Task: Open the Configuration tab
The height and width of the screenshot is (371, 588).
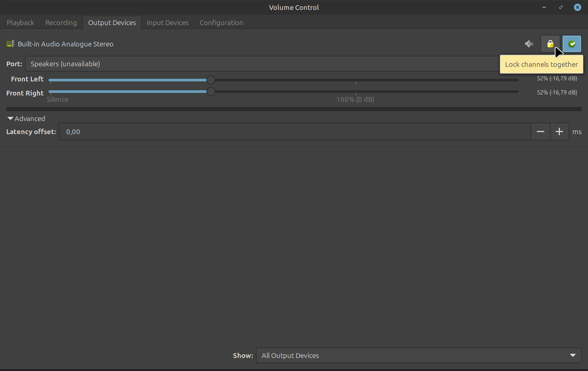Action: point(221,23)
